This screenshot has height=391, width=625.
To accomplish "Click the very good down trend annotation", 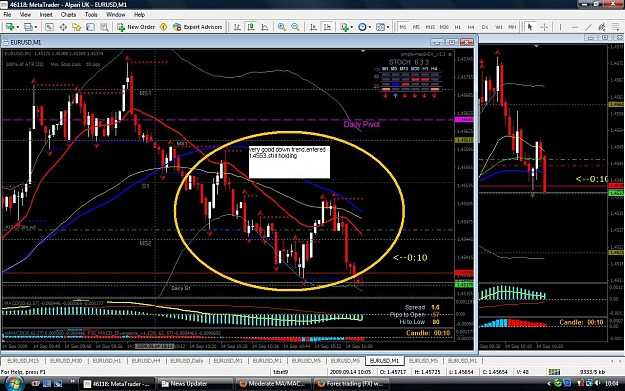I will click(x=289, y=162).
